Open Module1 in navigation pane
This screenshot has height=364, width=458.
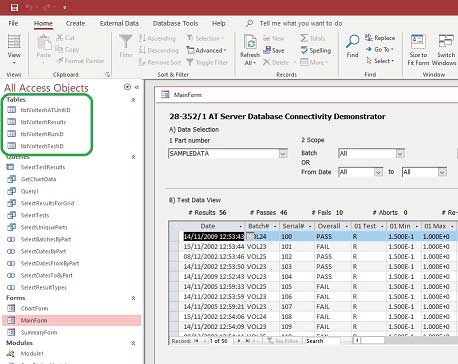[25, 354]
